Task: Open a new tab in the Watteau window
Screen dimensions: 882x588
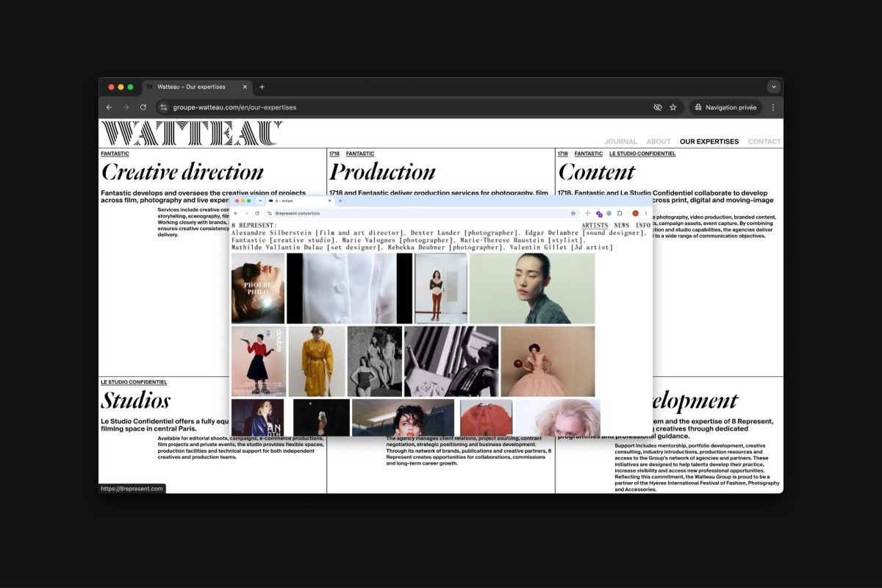Action: pos(262,87)
